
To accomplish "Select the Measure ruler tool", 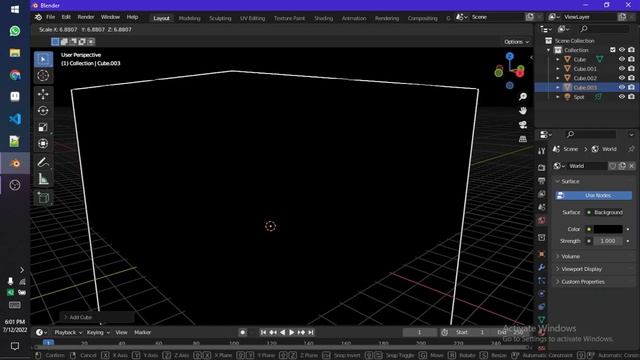I will (x=43, y=179).
